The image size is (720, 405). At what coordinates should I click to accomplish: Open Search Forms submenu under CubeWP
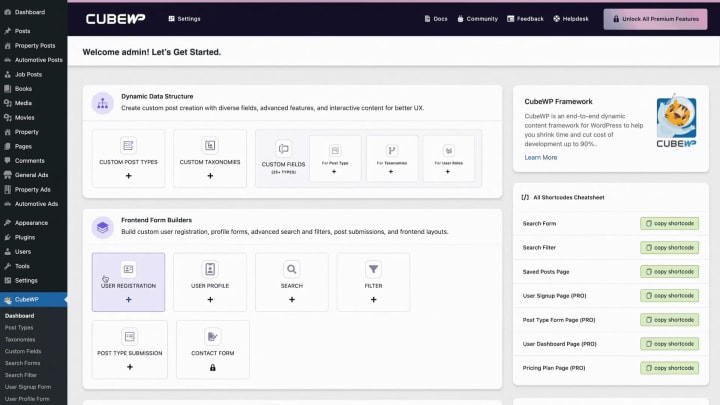[x=22, y=363]
